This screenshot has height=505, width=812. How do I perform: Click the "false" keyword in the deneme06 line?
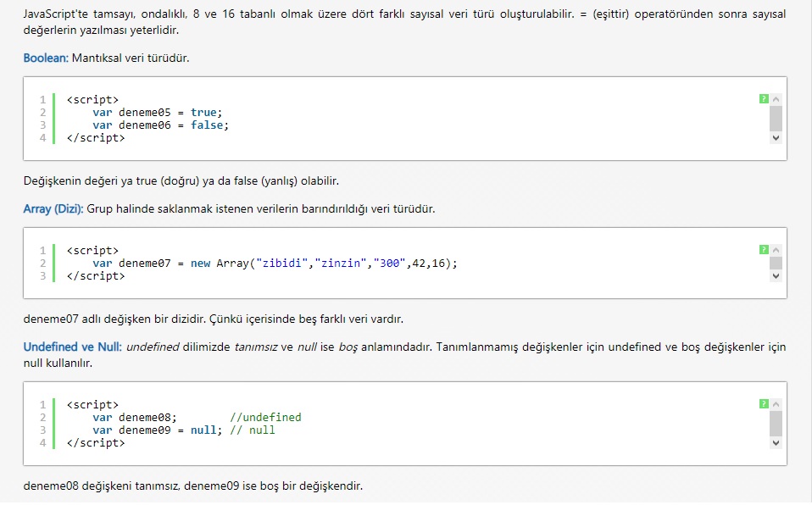click(x=207, y=125)
